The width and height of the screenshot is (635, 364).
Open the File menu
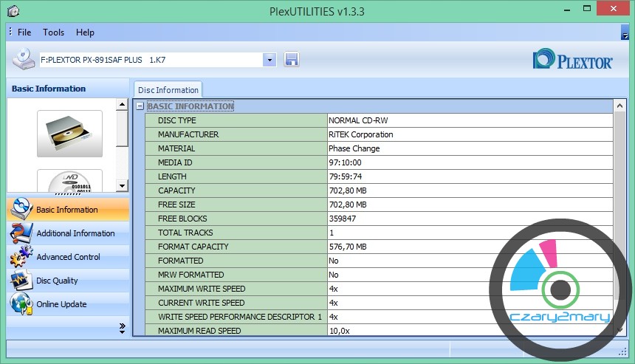tap(24, 32)
